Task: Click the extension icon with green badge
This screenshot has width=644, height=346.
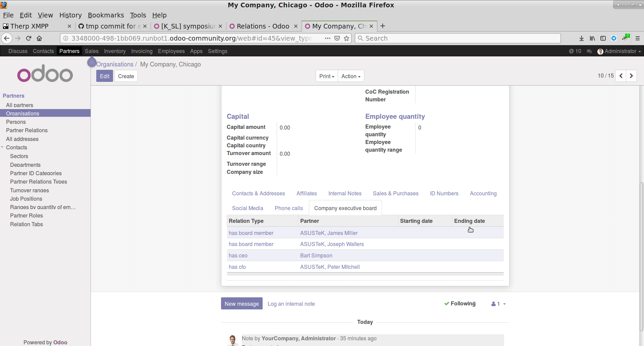Action: click(x=625, y=38)
